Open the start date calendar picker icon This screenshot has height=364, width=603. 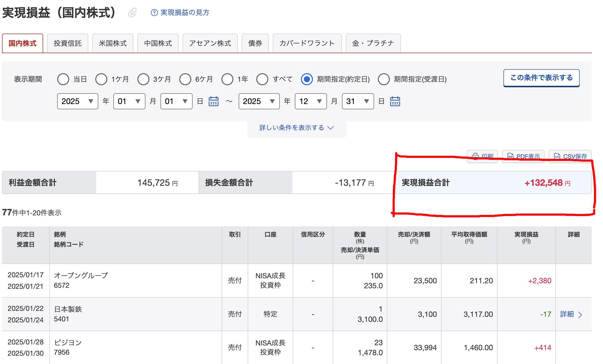coord(214,102)
